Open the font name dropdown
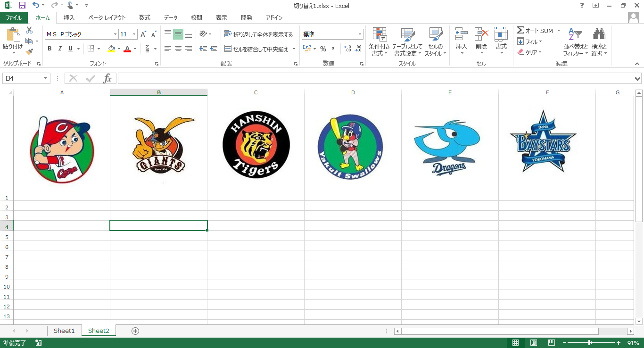644x348 pixels. point(115,34)
